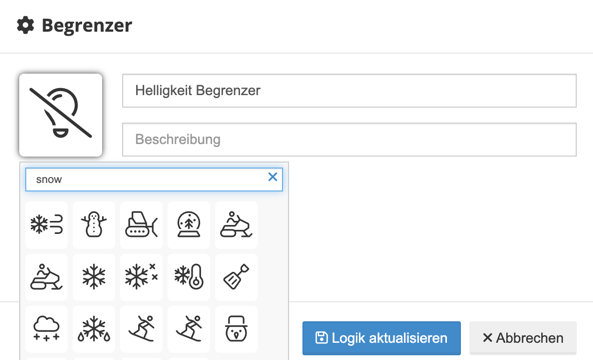Clear the snow icon search text
Viewport: 593px width, 360px height.
pos(273,177)
